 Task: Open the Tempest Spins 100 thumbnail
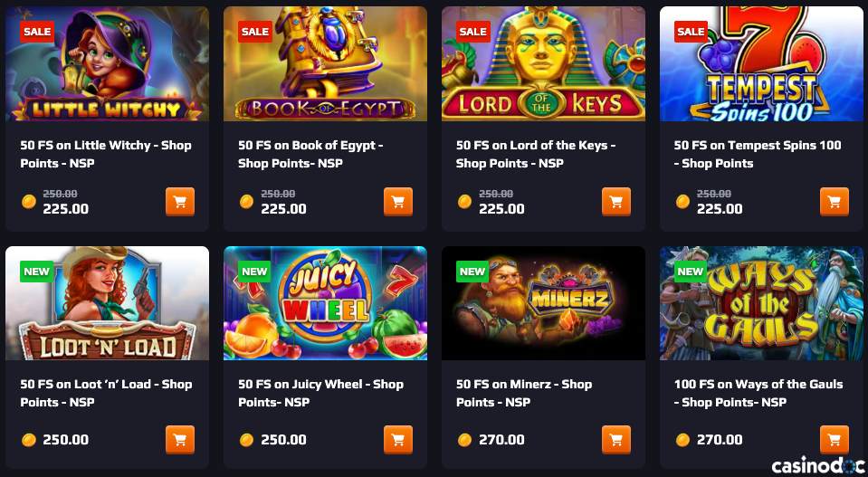point(762,63)
